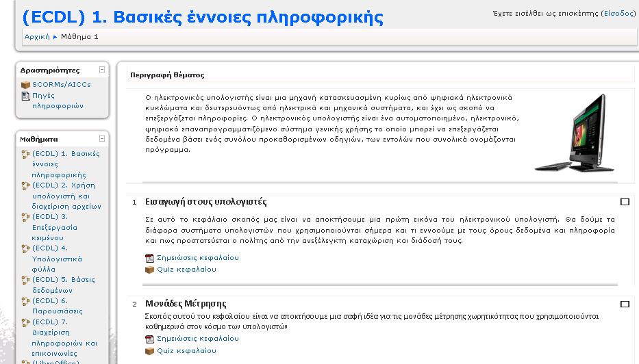
Task: Open Quiz κεφαλαίου in section 1
Action: pyautogui.click(x=187, y=270)
